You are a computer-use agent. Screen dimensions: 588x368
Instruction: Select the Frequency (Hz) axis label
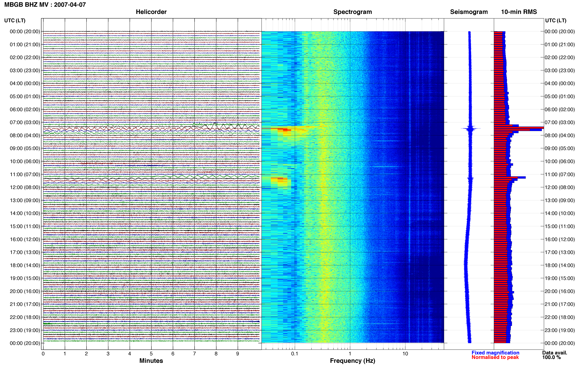click(352, 361)
